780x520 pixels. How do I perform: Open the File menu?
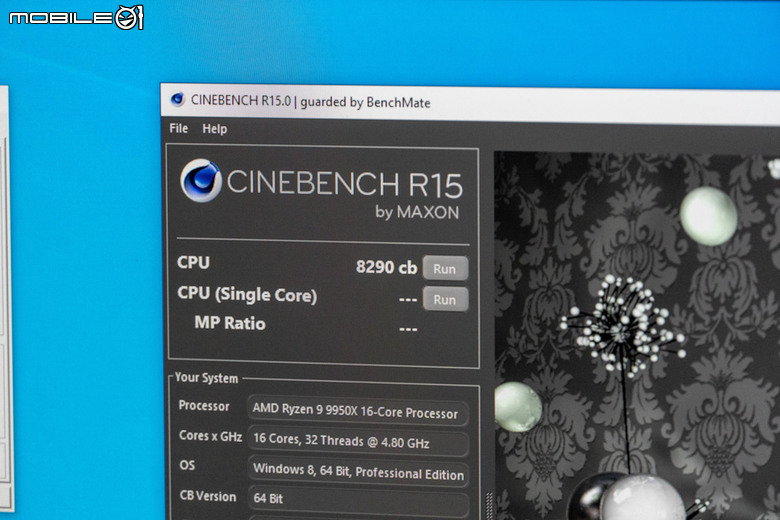coord(179,128)
